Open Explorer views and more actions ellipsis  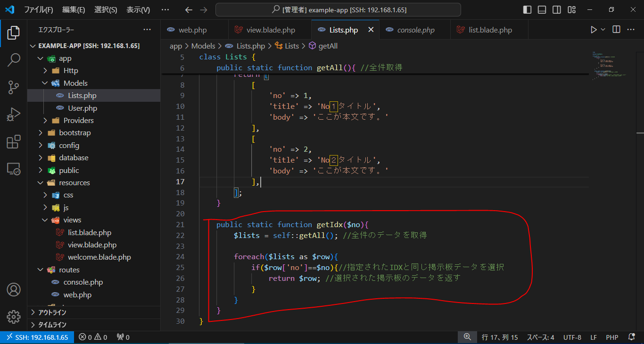pyautogui.click(x=147, y=30)
